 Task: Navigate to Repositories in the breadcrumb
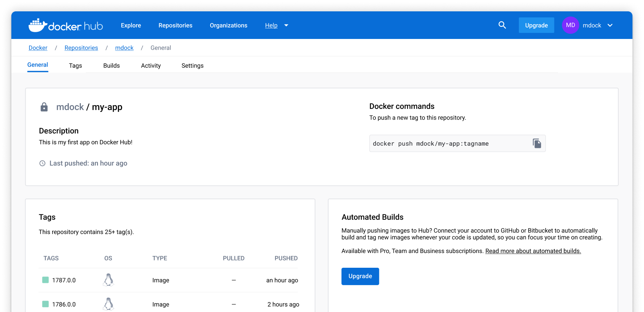pos(81,48)
